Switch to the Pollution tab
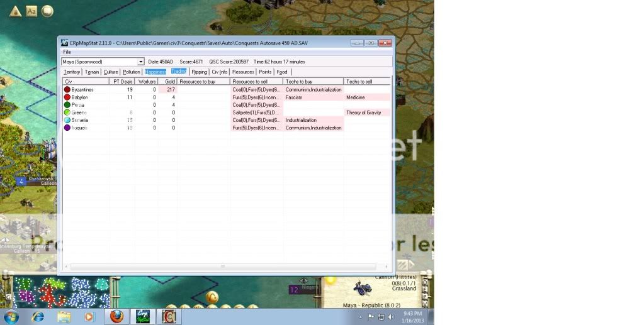 132,72
